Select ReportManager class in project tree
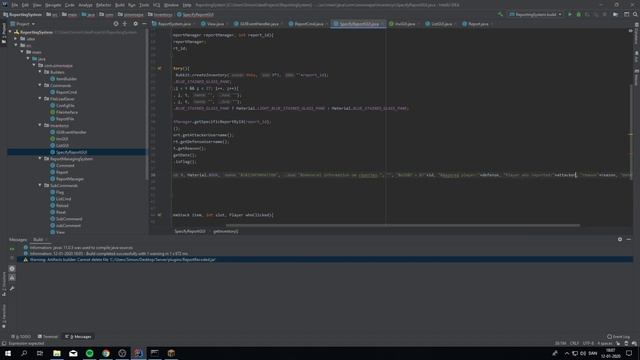Viewport: 640px width, 360px height. pyautogui.click(x=70, y=179)
